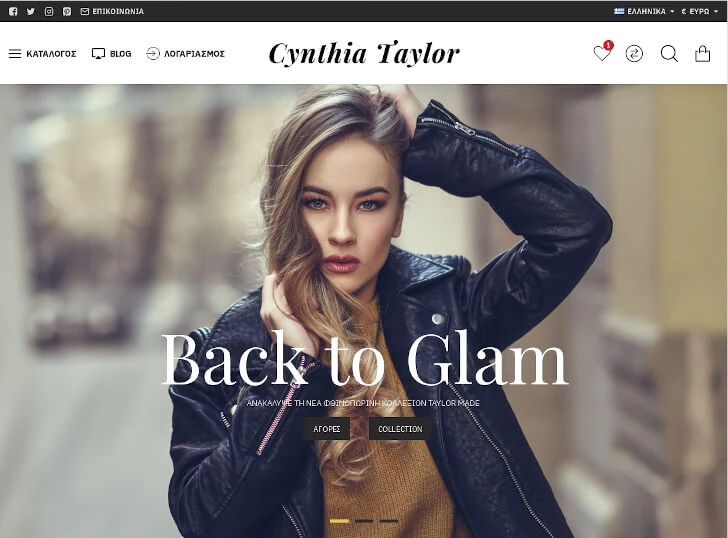This screenshot has height=538, width=728.
Task: Click the ΑΓΟΡΕΣ button
Action: pyautogui.click(x=327, y=429)
